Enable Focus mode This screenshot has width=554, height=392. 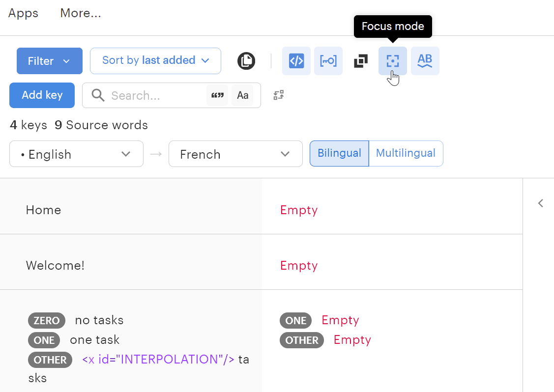pos(392,61)
